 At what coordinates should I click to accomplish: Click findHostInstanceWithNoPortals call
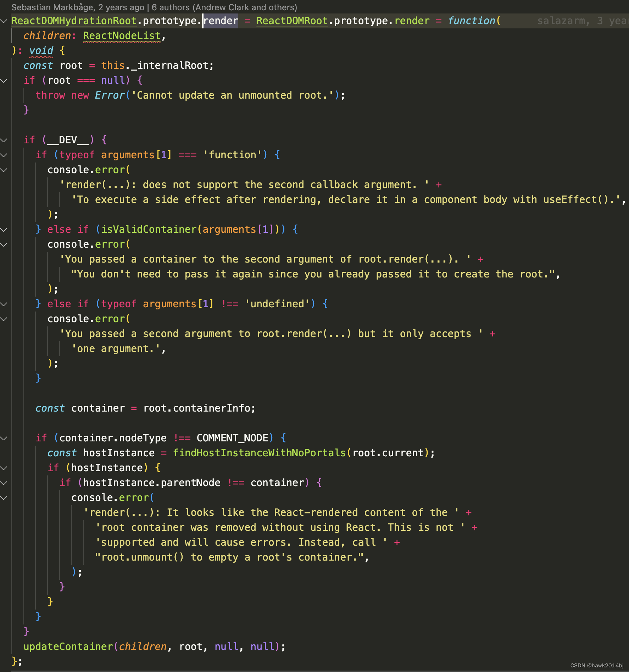259,453
